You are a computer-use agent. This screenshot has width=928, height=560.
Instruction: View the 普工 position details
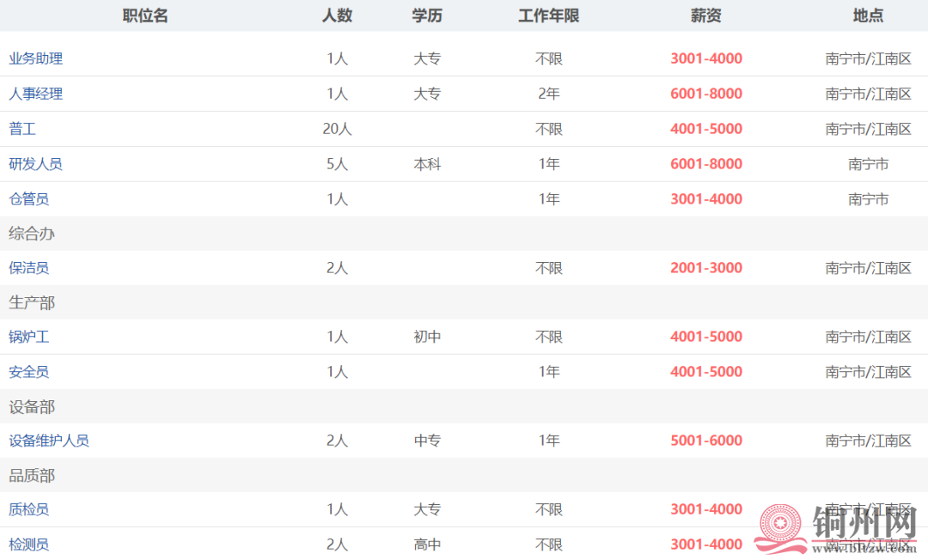click(22, 129)
